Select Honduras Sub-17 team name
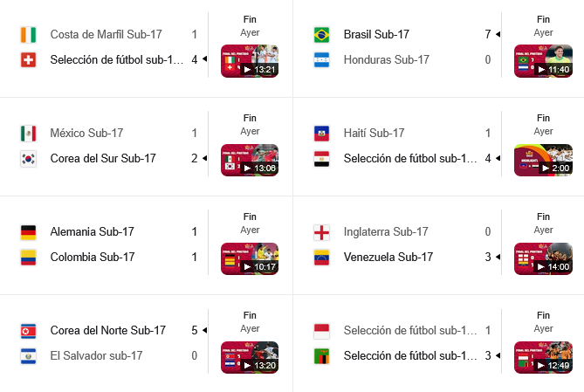 [387, 60]
